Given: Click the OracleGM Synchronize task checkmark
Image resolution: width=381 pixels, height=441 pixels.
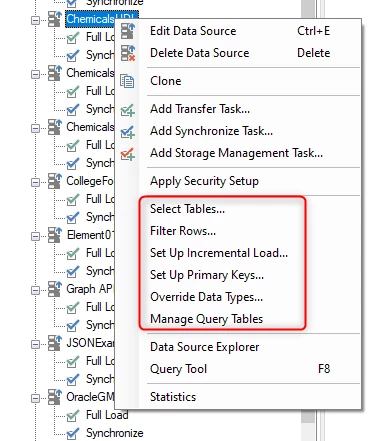Looking at the screenshot, I should pos(73,433).
